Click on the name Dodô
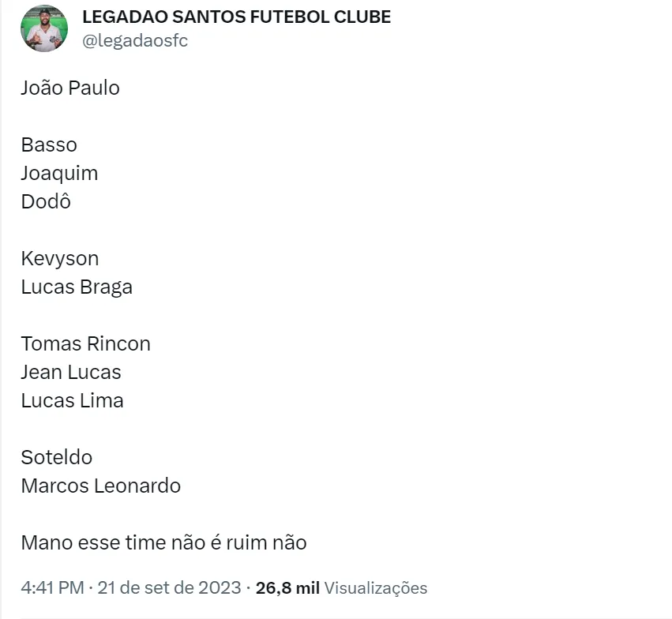The image size is (672, 619). pyautogui.click(x=46, y=201)
